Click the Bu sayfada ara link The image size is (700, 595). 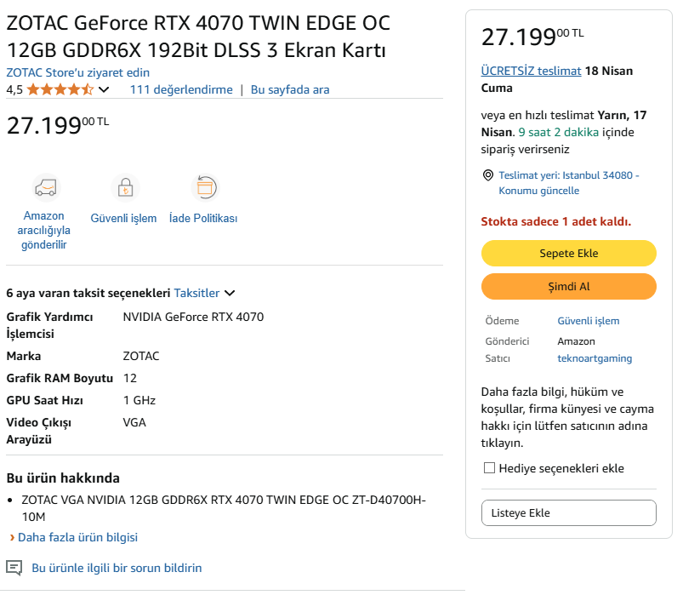pyautogui.click(x=290, y=89)
